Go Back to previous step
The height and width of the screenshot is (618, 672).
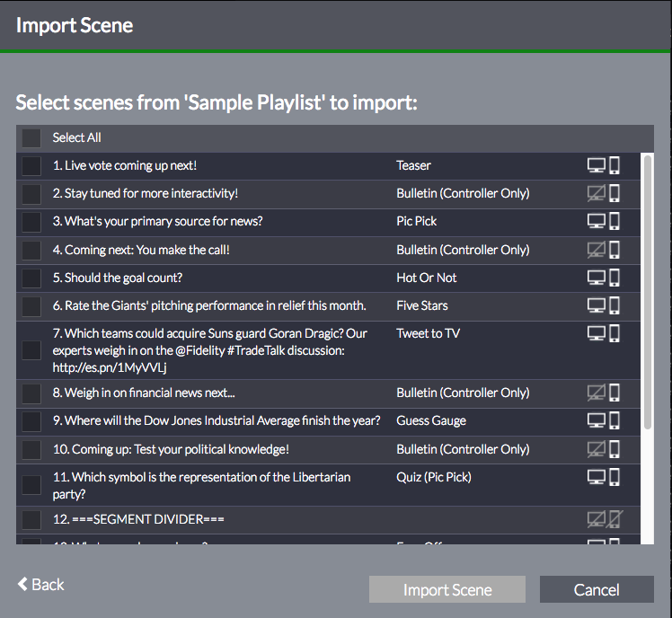pyautogui.click(x=40, y=585)
